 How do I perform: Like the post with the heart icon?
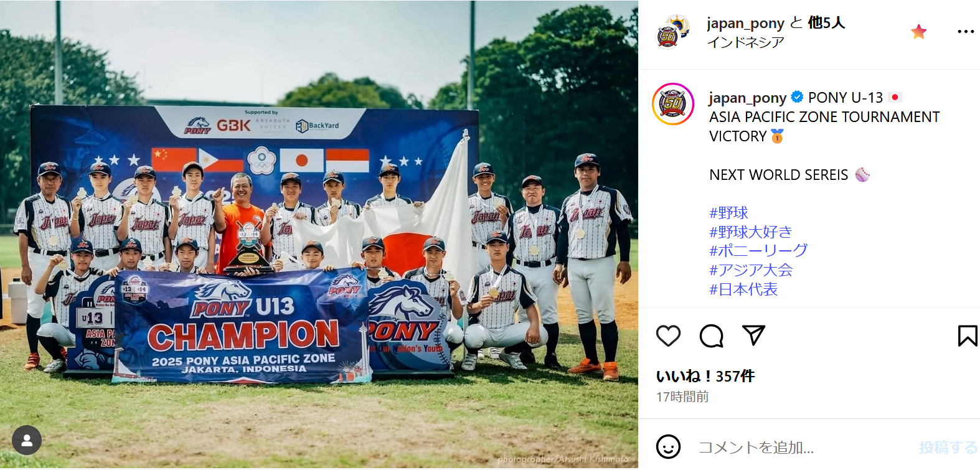[x=668, y=336]
